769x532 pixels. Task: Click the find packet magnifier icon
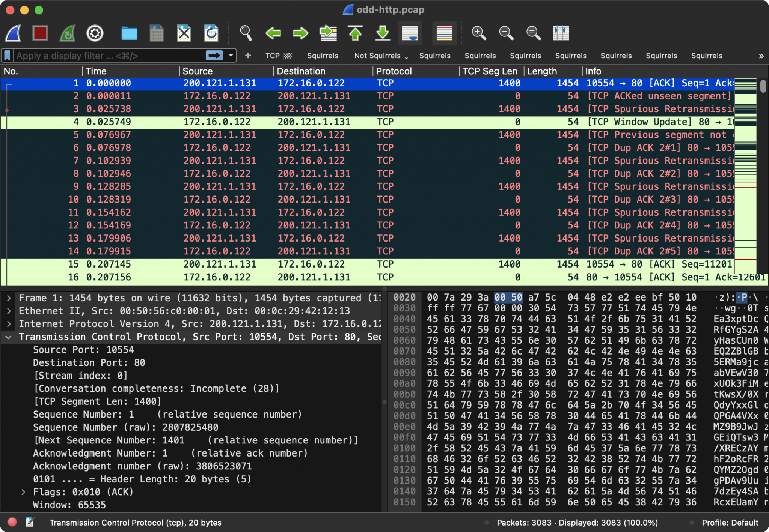point(246,33)
